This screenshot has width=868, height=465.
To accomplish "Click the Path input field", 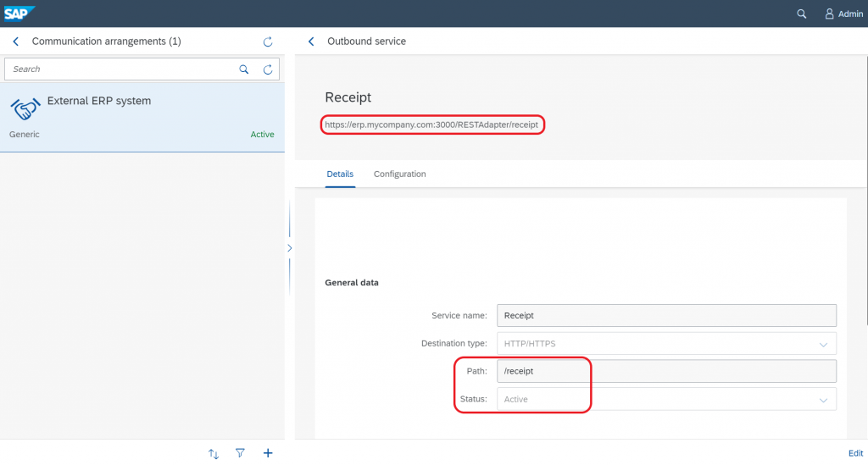I will [666, 371].
